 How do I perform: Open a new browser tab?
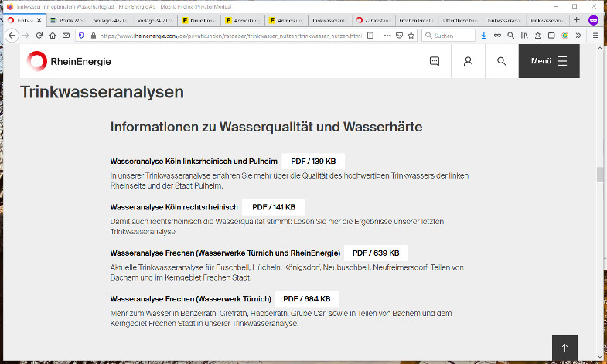577,20
